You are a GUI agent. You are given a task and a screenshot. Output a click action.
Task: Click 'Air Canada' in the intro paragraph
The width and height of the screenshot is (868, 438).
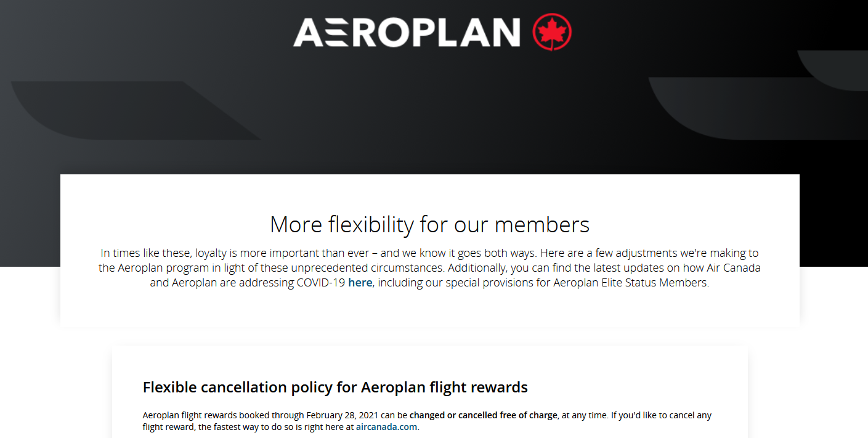734,268
